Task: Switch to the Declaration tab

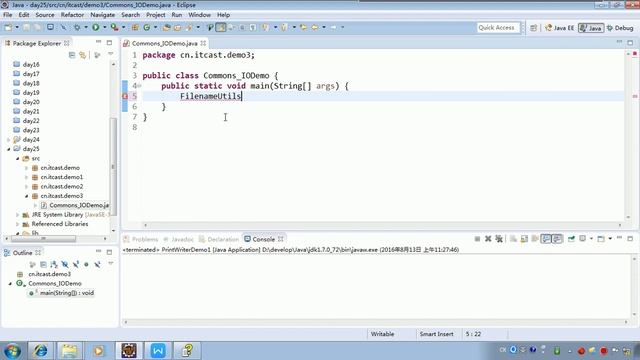Action: pos(219,239)
